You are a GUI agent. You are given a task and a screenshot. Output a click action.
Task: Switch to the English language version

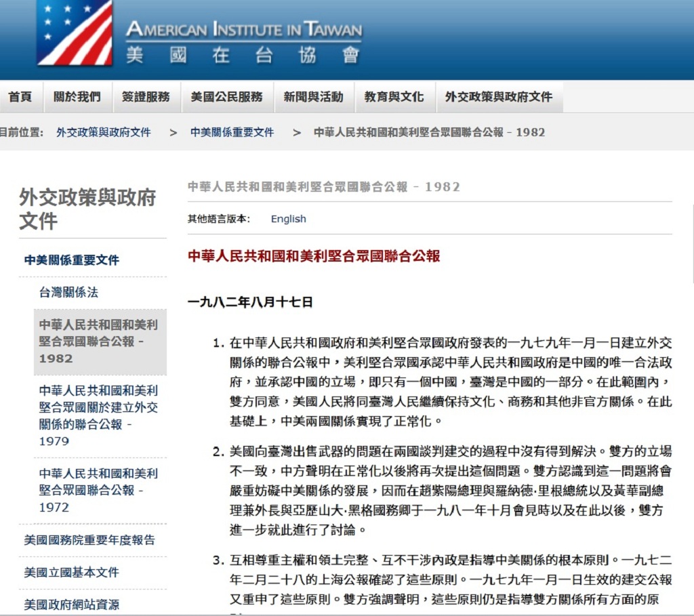click(288, 219)
